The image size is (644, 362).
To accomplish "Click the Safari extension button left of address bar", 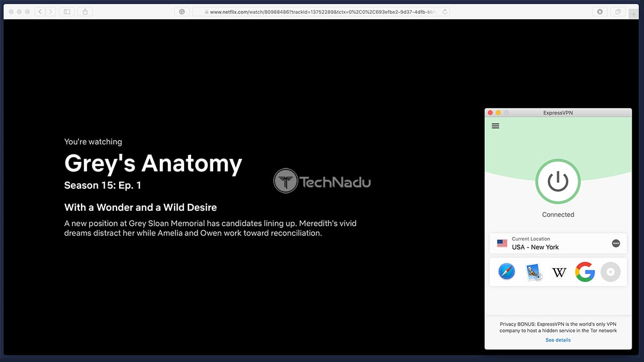I will click(182, 11).
